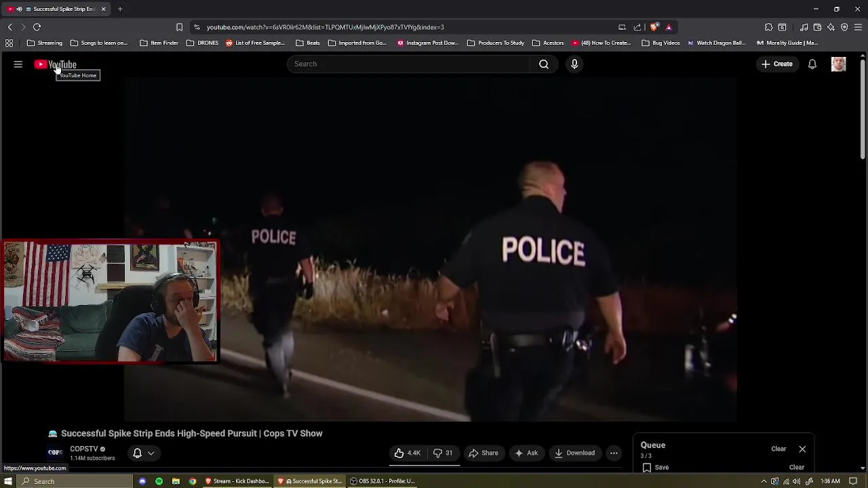868x488 pixels.
Task: Open Brave Rewards triangle icon
Action: click(x=669, y=27)
